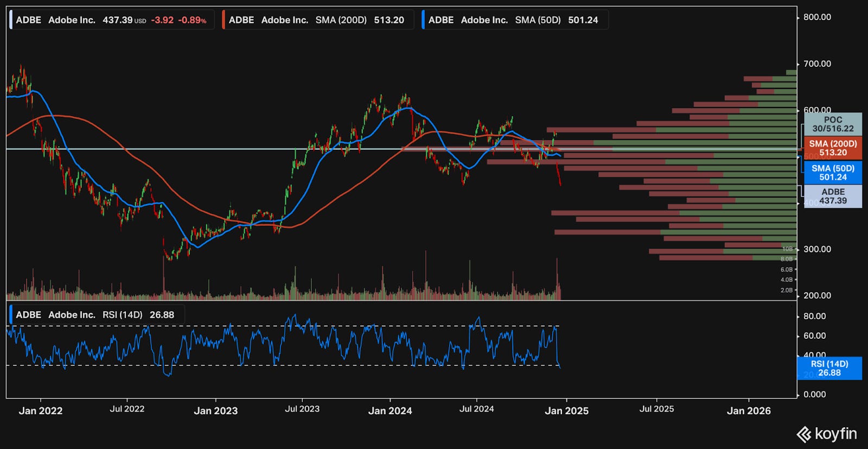868x449 pixels.
Task: Click the Jan 2025 date label
Action: tap(566, 411)
